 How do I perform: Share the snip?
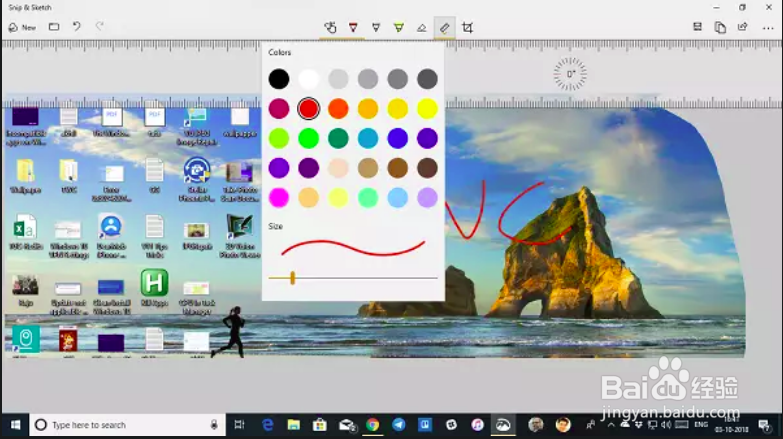click(743, 27)
